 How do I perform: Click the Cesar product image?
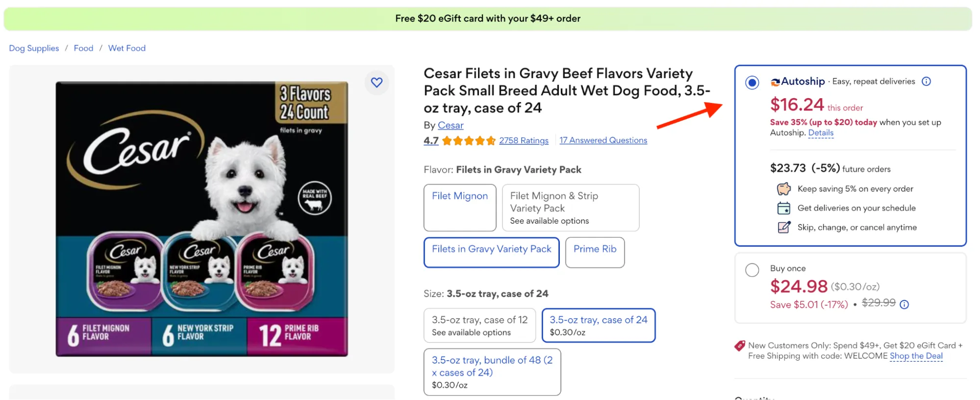pyautogui.click(x=201, y=218)
